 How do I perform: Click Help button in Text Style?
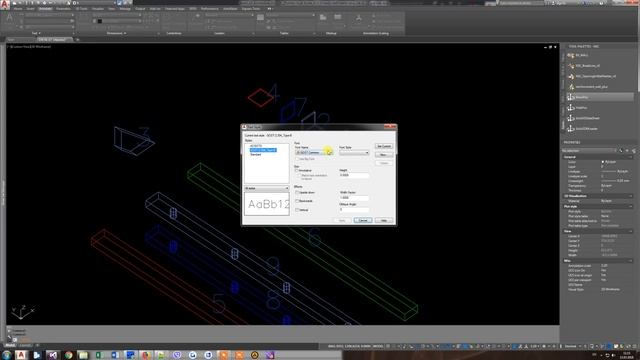[384, 220]
